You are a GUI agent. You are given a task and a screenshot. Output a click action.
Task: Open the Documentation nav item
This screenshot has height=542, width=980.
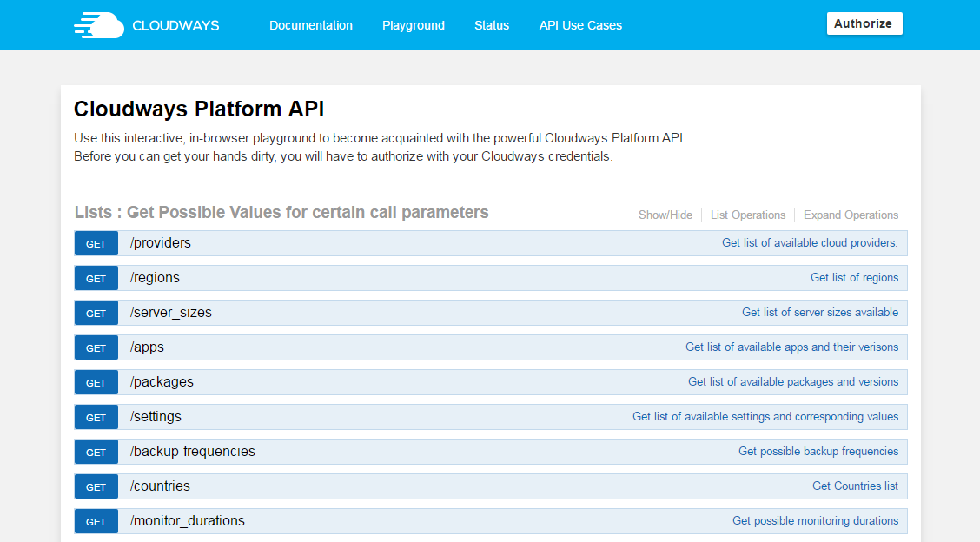pos(311,26)
